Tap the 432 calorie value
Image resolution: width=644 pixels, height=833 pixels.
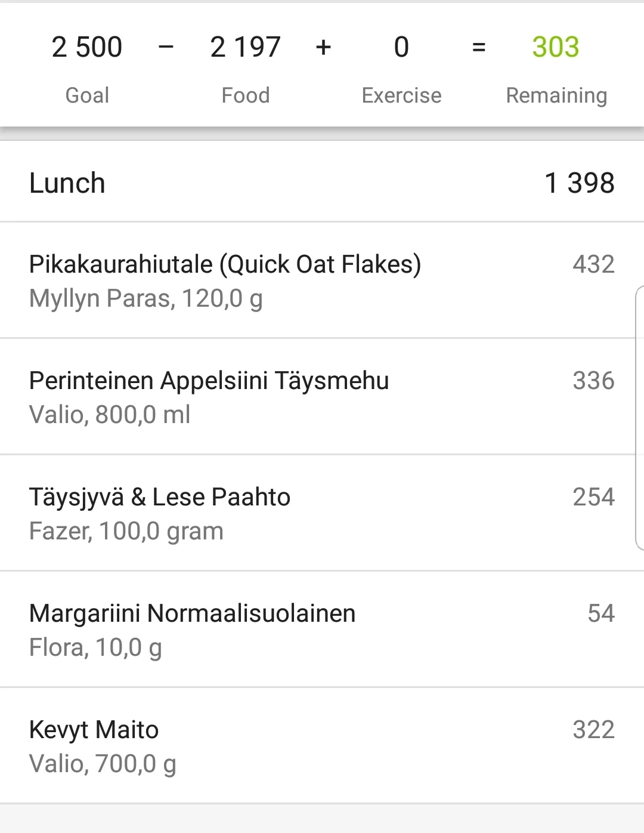click(x=593, y=264)
